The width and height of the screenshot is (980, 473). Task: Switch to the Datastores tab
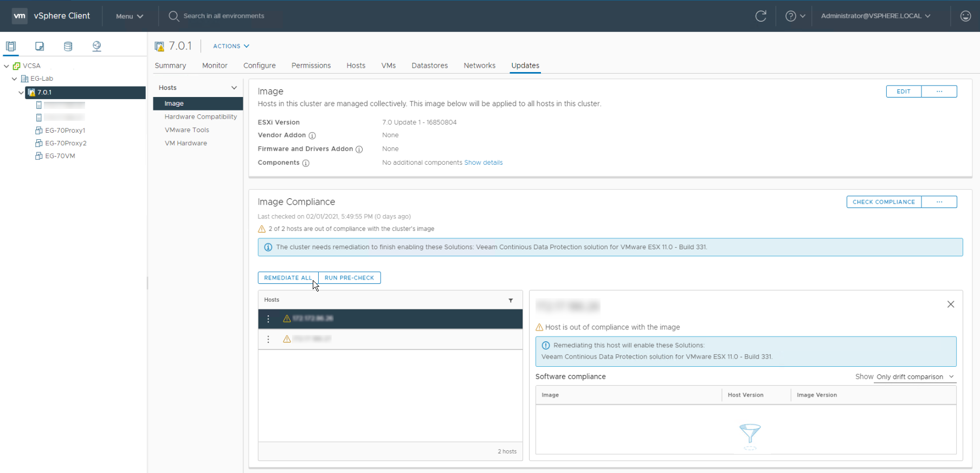[429, 66]
